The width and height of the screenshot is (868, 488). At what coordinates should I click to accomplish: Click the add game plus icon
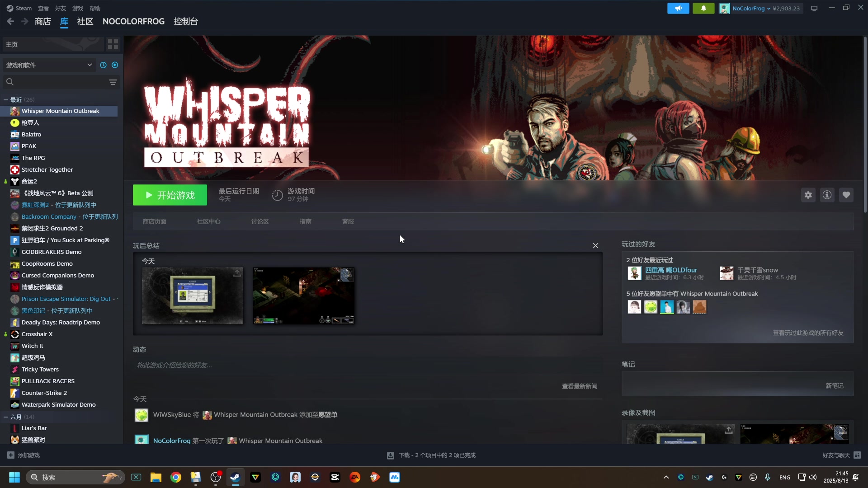point(11,455)
